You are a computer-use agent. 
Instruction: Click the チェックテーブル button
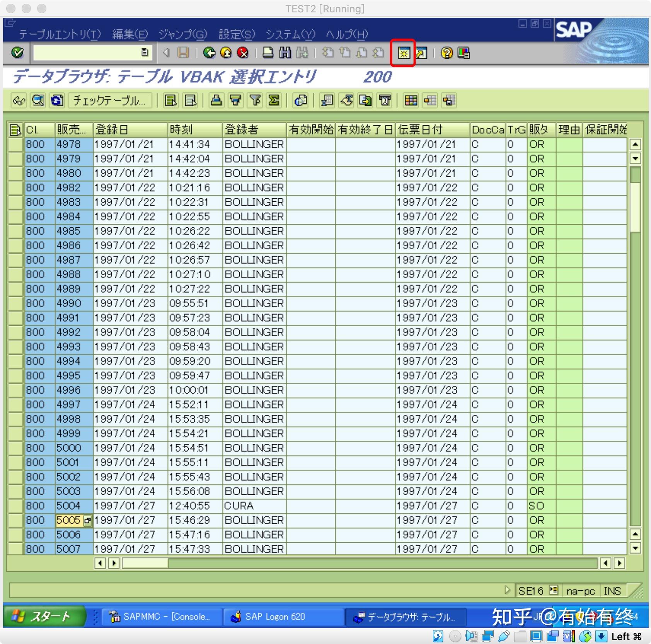point(109,101)
